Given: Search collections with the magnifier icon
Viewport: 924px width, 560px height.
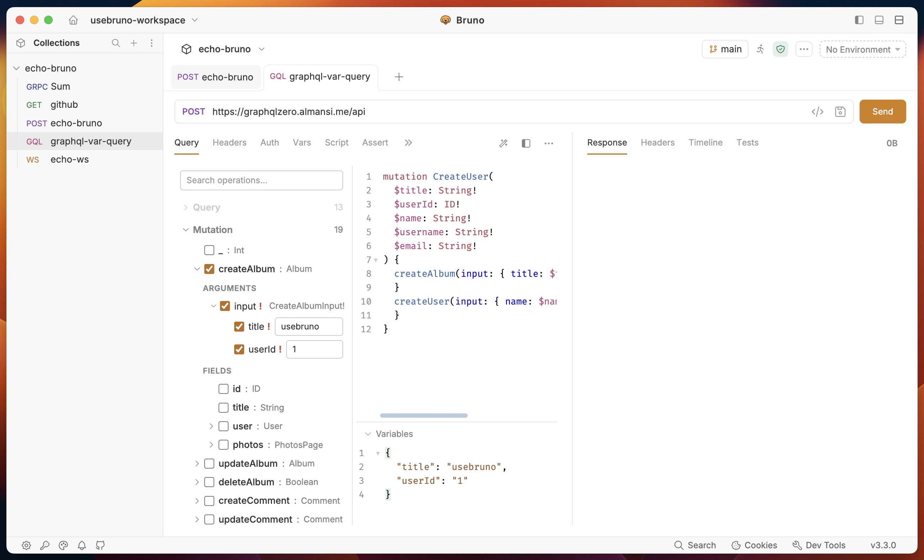Looking at the screenshot, I should coord(116,43).
